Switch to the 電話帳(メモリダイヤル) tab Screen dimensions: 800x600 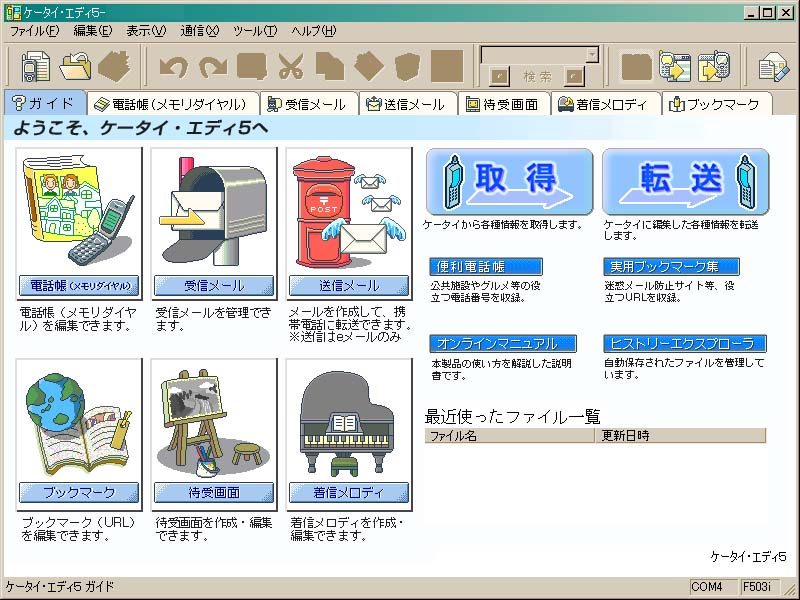172,105
